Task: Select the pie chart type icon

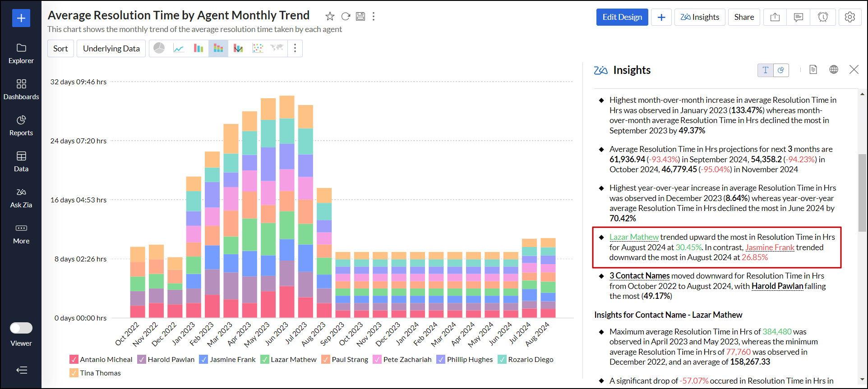Action: coord(159,48)
